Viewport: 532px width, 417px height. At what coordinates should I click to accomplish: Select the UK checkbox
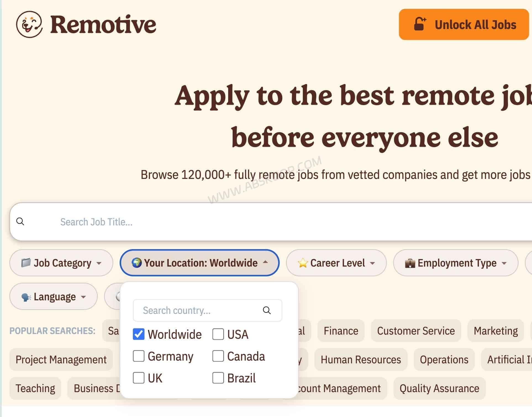(139, 378)
